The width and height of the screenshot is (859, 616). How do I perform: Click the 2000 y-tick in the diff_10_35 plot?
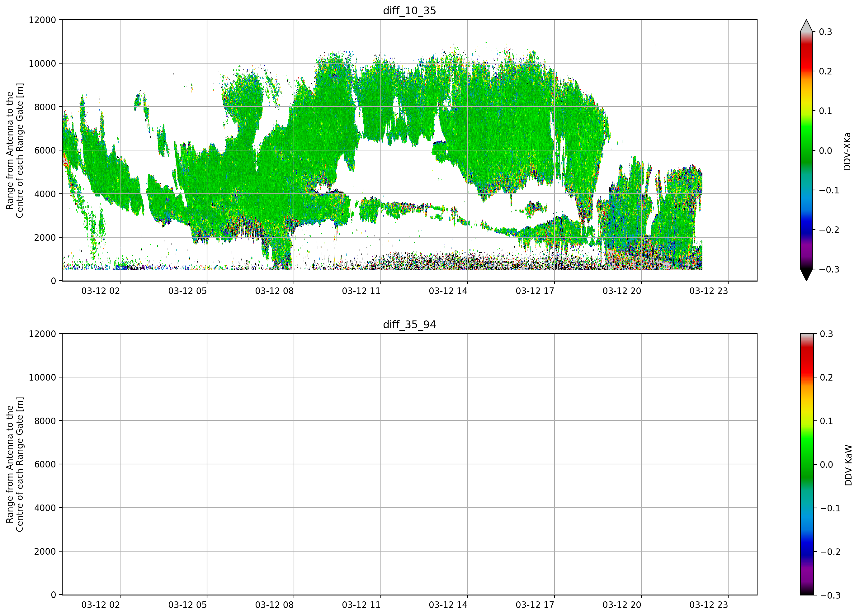[x=45, y=238]
